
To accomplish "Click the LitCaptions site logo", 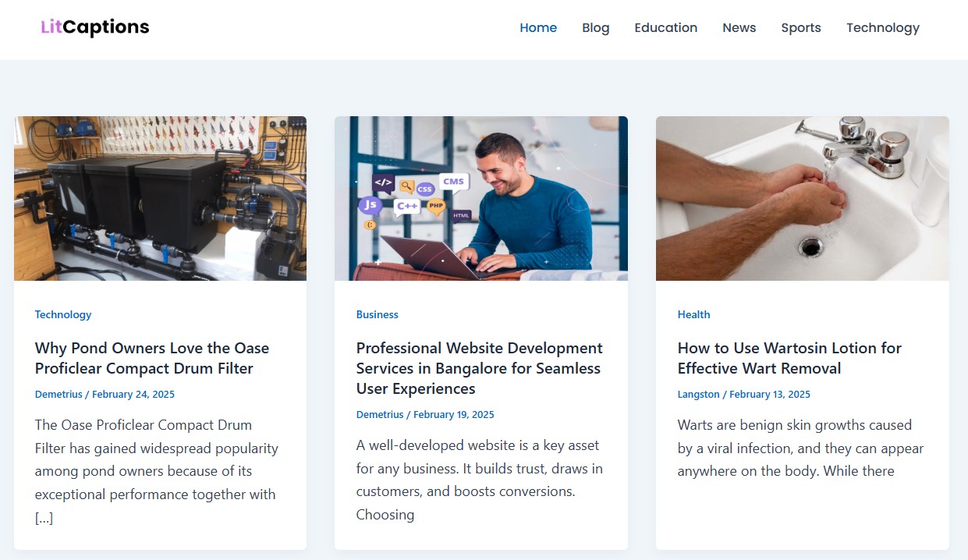I will point(94,27).
